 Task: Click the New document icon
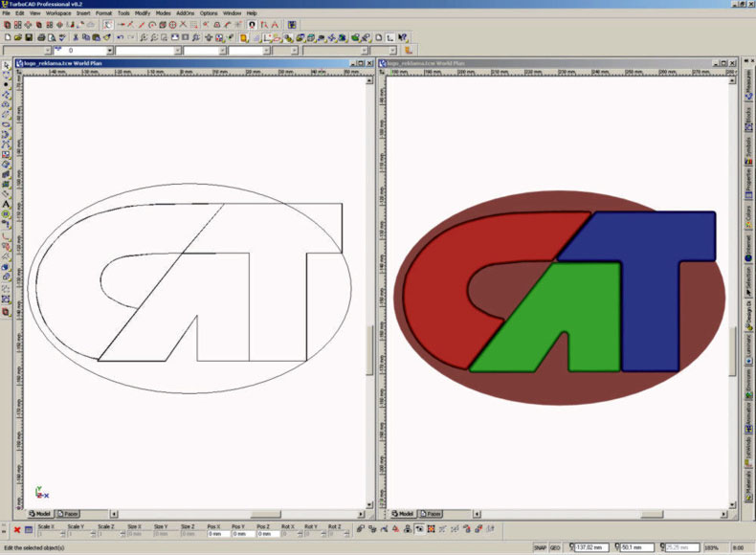click(x=8, y=37)
